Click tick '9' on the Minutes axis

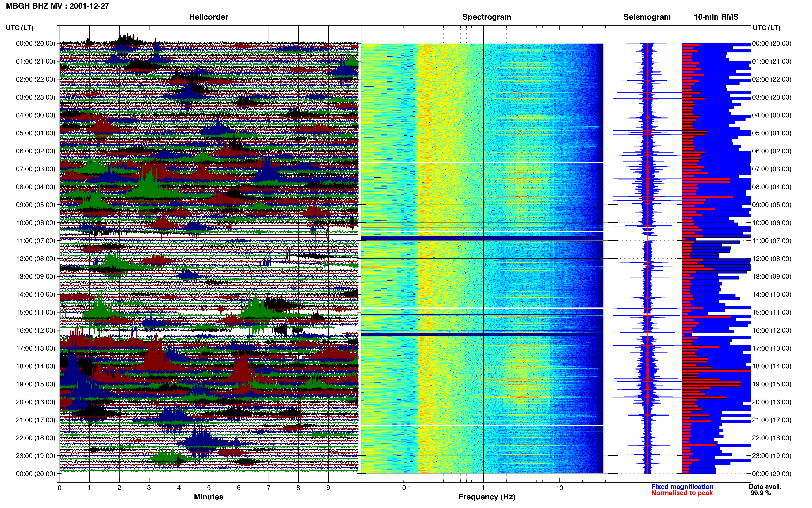(x=328, y=488)
